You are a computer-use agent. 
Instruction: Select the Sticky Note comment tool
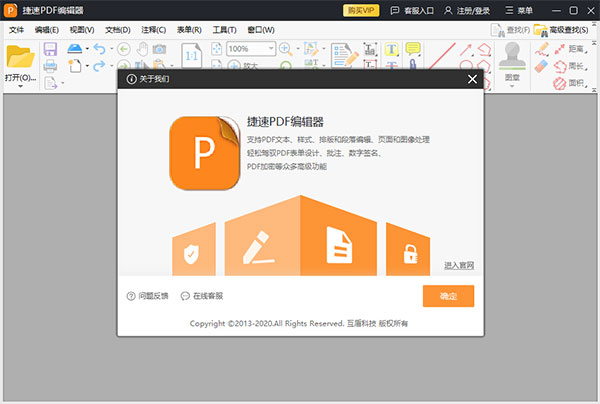coord(413,49)
